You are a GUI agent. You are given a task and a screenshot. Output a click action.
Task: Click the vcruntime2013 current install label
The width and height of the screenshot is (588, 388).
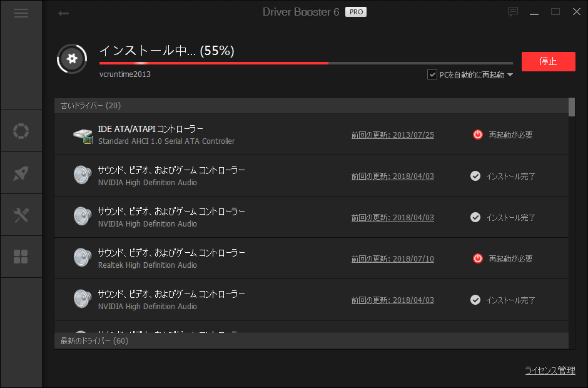pyautogui.click(x=125, y=74)
